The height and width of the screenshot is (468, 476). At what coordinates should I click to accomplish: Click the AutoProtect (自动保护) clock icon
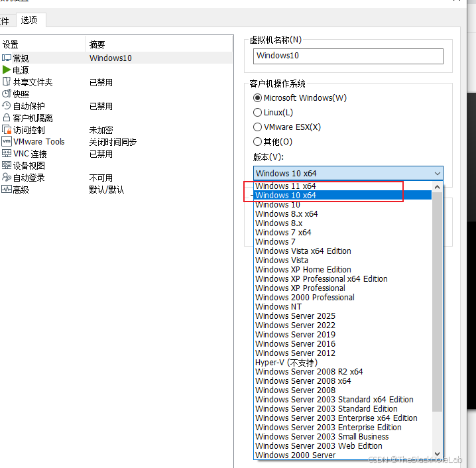[x=7, y=105]
